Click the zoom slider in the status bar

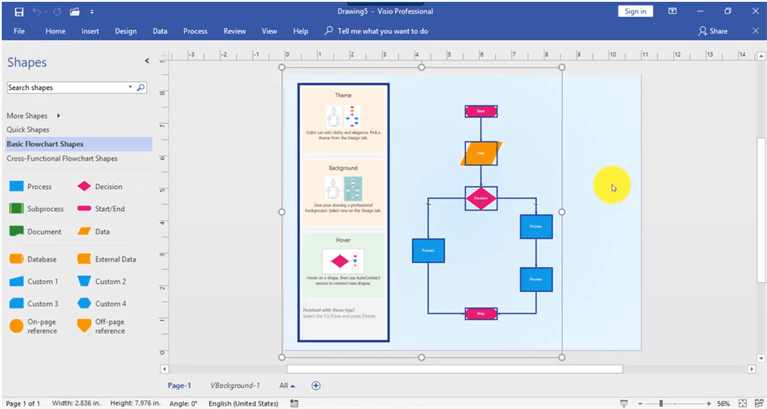coord(661,403)
